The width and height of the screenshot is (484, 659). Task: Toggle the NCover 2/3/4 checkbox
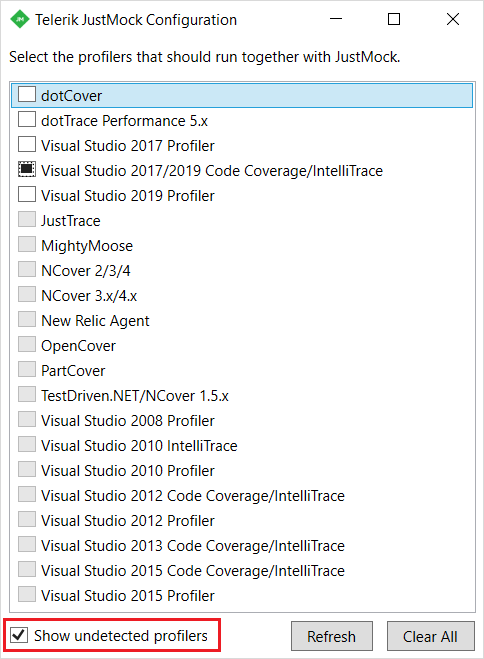click(x=27, y=269)
